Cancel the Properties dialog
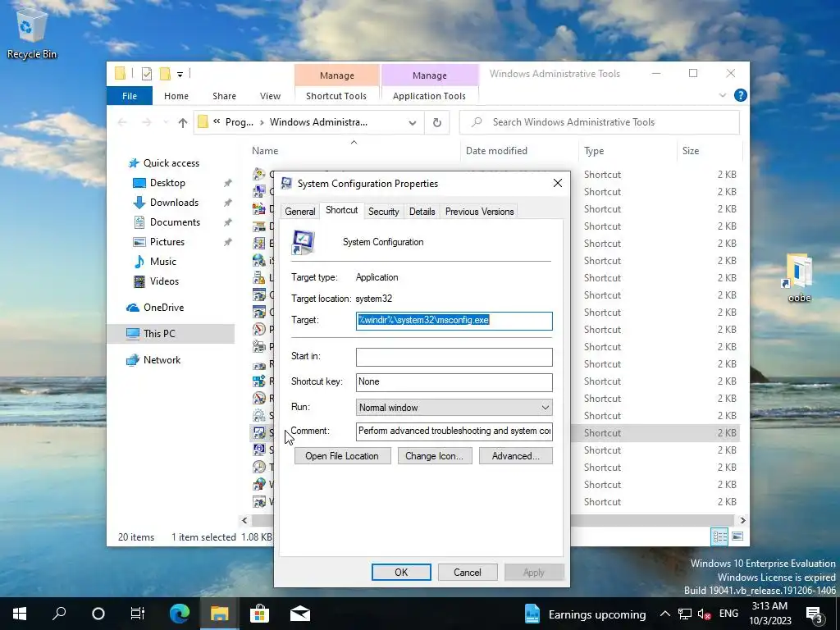Image resolution: width=840 pixels, height=630 pixels. coord(467,572)
